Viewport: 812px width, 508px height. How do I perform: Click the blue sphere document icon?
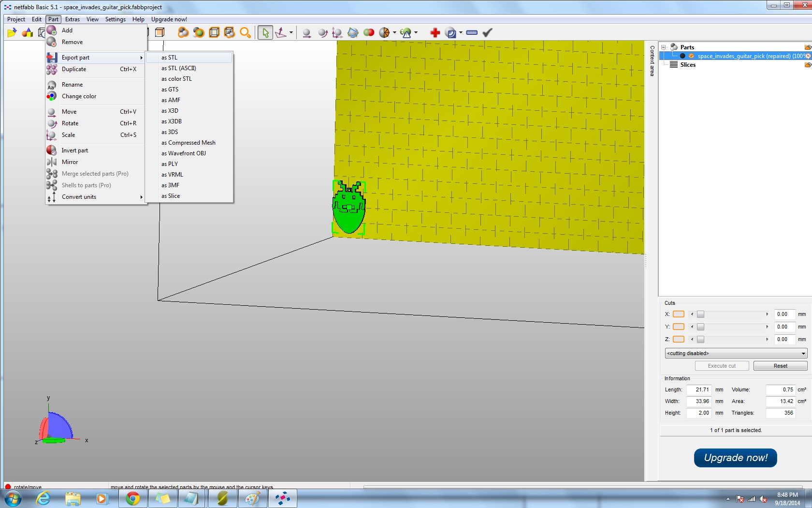coord(450,32)
